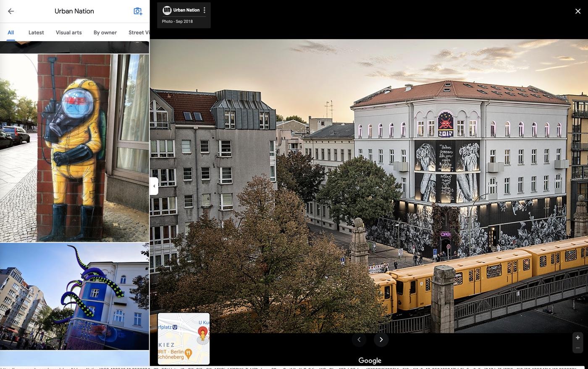Zoom in with the plus icon
Screen dimensions: 588x369
point(578,337)
